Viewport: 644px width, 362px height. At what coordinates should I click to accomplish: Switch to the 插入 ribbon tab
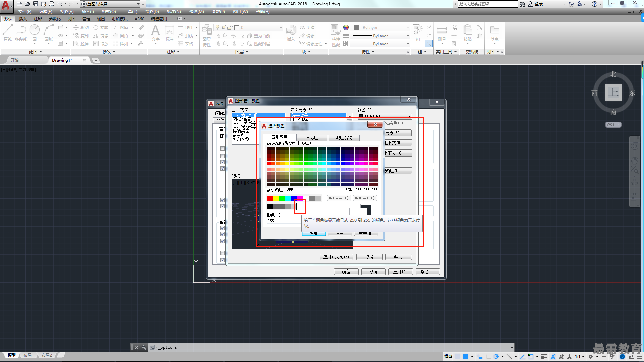coord(23,19)
